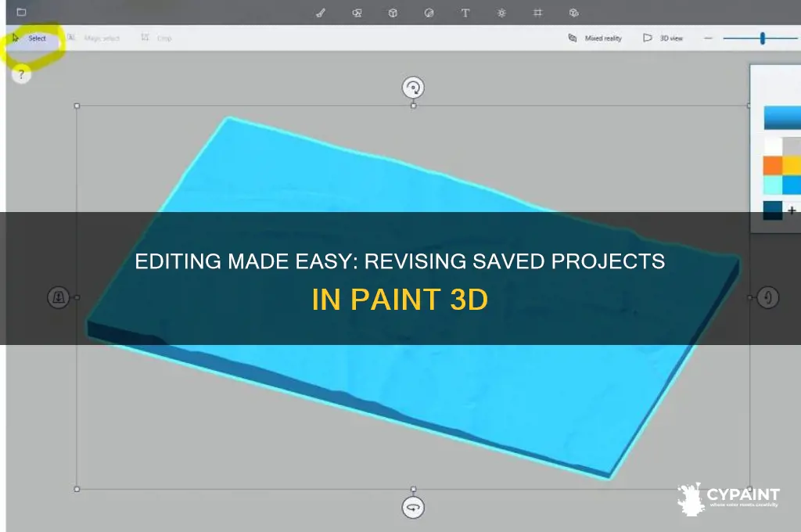Open the 3D library
Screen dimensions: 801x532
pos(573,13)
